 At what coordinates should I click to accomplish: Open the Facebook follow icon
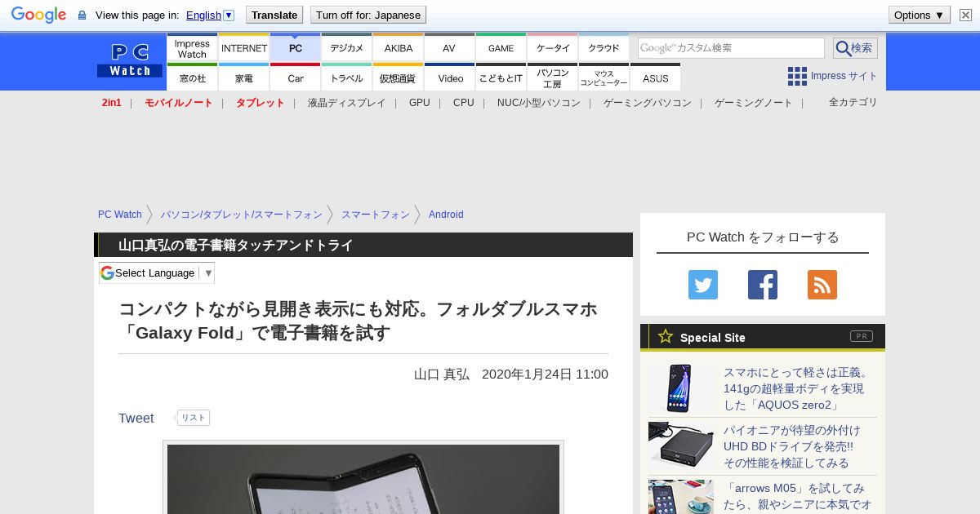[x=763, y=285]
